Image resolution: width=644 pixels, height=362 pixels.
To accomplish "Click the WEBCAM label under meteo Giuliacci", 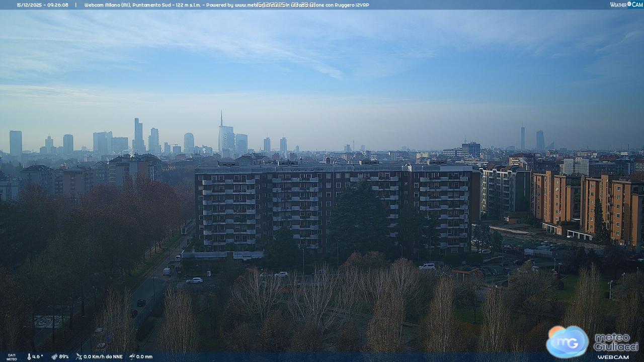I will 613,357.
